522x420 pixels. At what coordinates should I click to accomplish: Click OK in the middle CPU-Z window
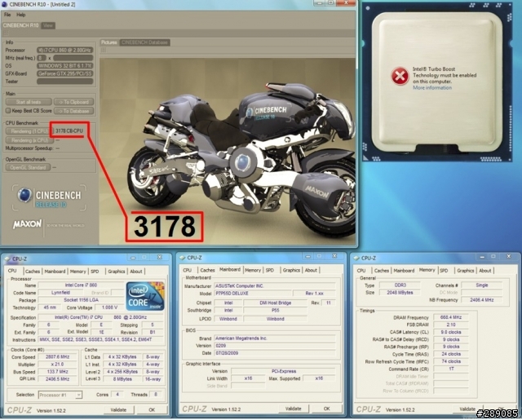tap(326, 409)
